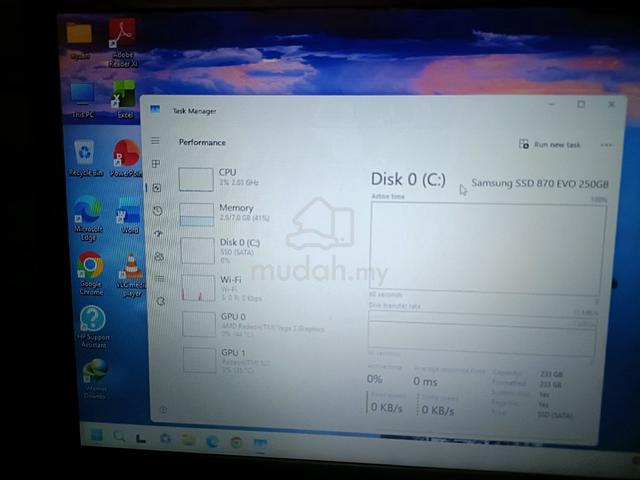Select Disk 0 (C:) in resource list

pos(255,250)
